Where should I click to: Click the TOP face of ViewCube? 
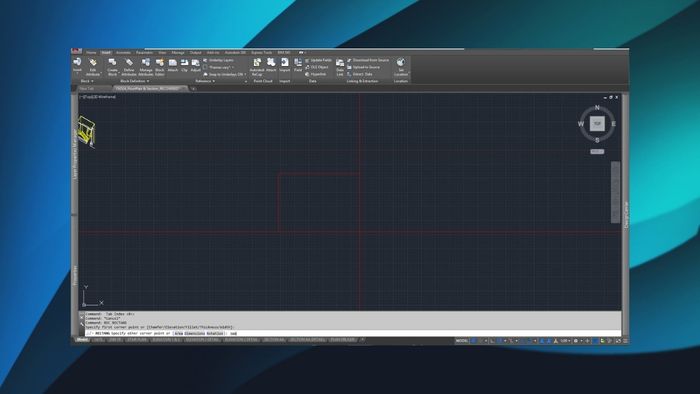tap(597, 124)
